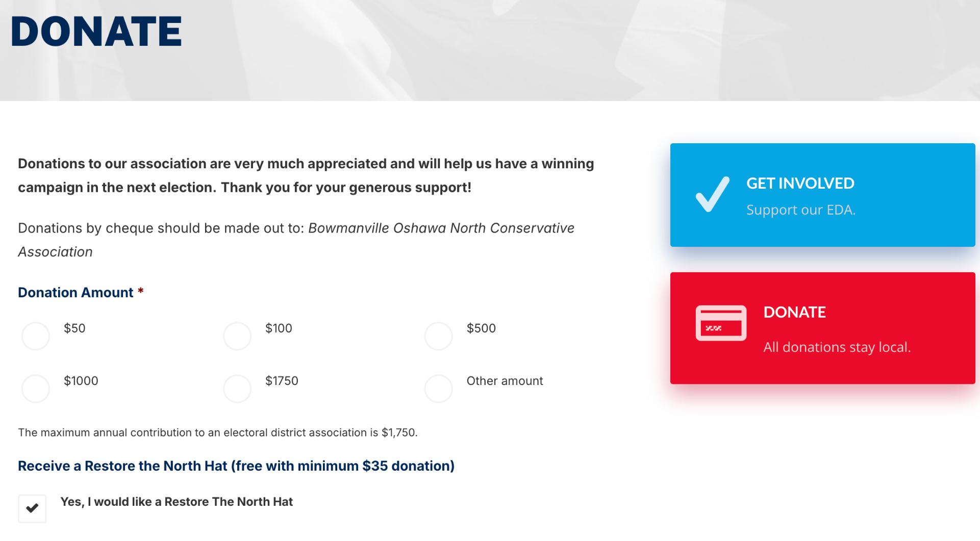
Task: Click "All donations stay local." text
Action: point(837,347)
